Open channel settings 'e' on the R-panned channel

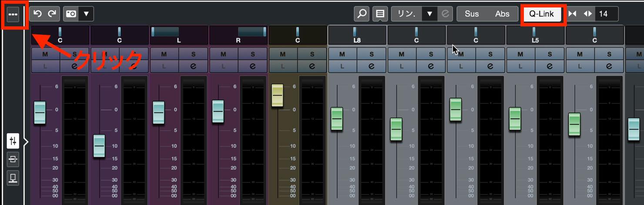click(x=252, y=66)
